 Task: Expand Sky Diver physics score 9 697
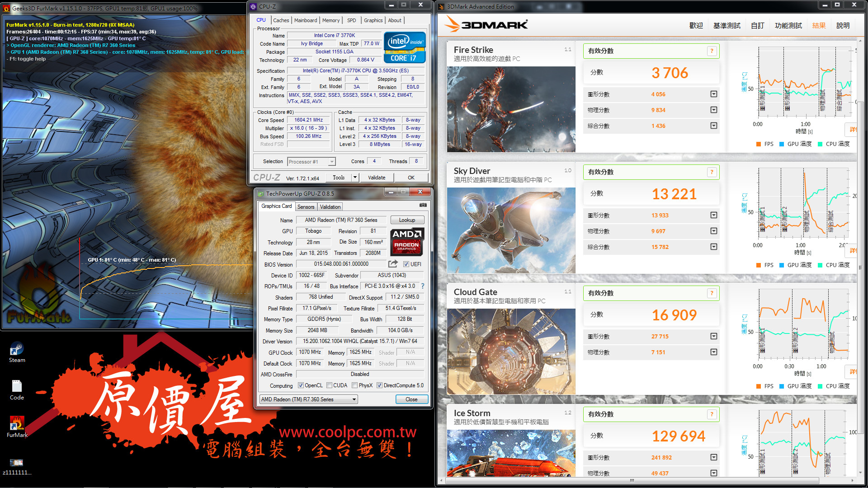[x=714, y=231]
